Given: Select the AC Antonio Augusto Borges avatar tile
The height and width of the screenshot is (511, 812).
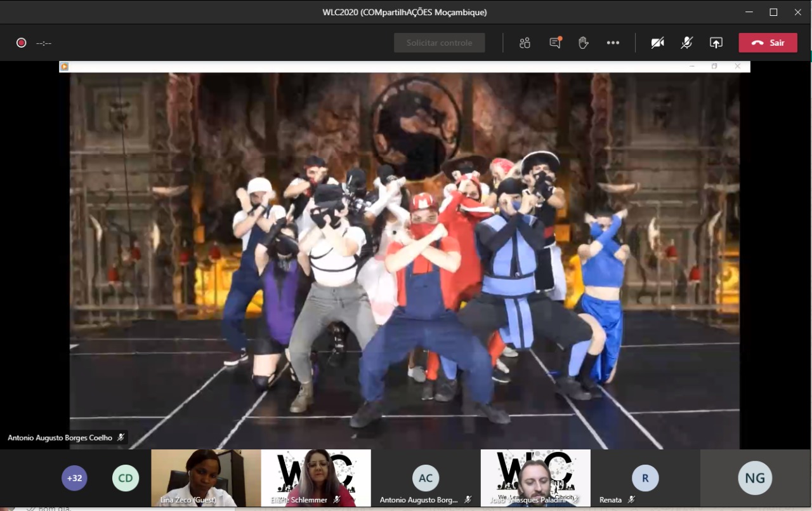Looking at the screenshot, I should [x=426, y=478].
